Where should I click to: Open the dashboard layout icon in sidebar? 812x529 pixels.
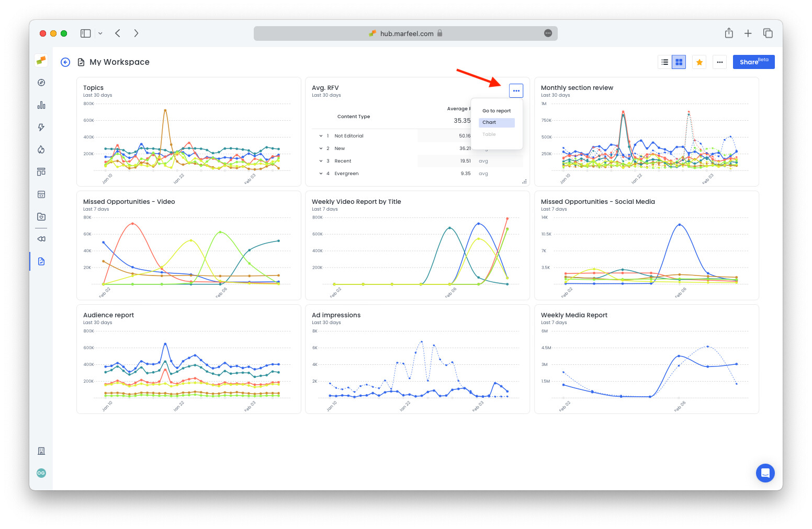pos(41,171)
